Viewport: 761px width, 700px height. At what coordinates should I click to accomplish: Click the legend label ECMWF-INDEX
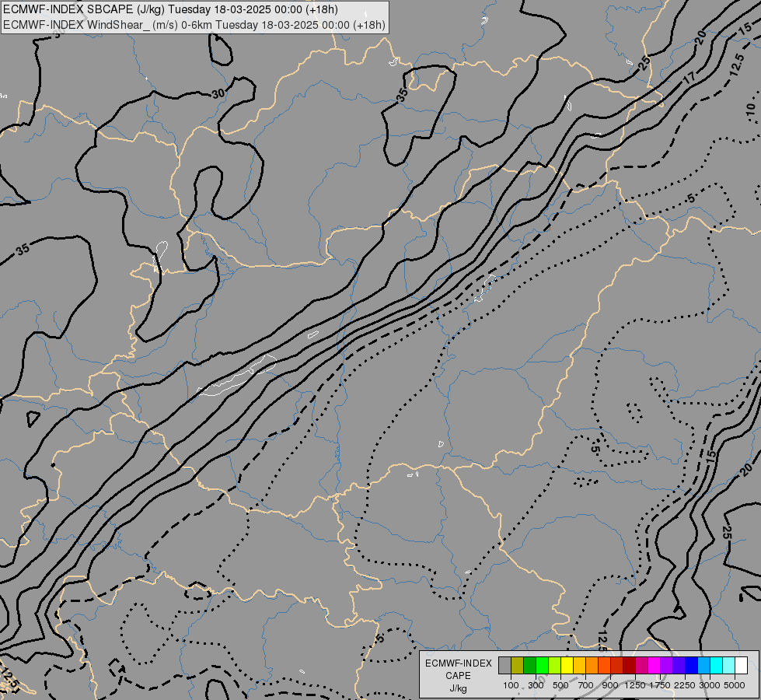(x=458, y=663)
